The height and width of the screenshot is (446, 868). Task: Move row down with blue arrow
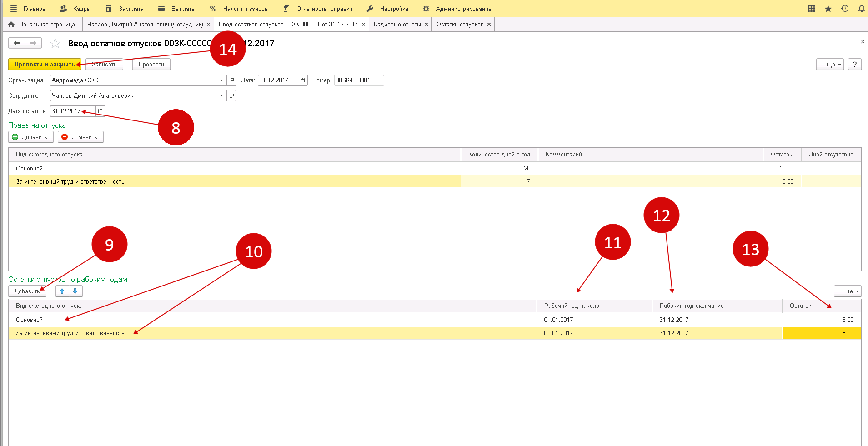point(75,291)
